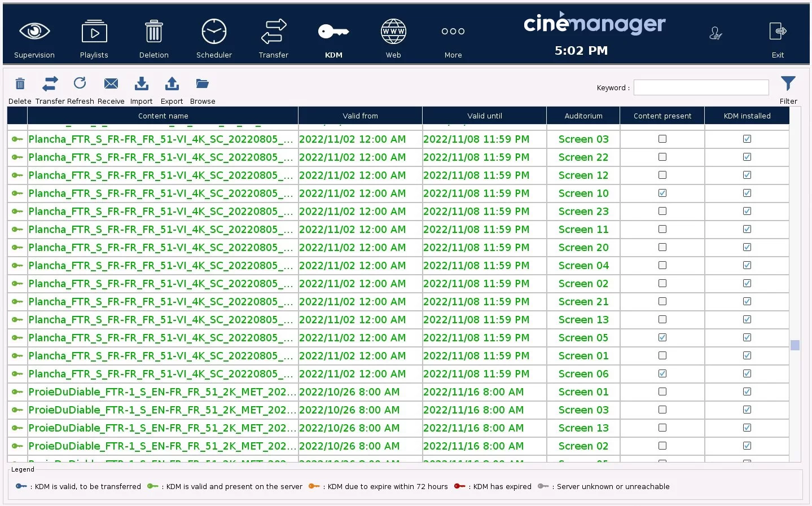812x506 pixels.
Task: Click the Receive envelope icon
Action: [x=111, y=85]
